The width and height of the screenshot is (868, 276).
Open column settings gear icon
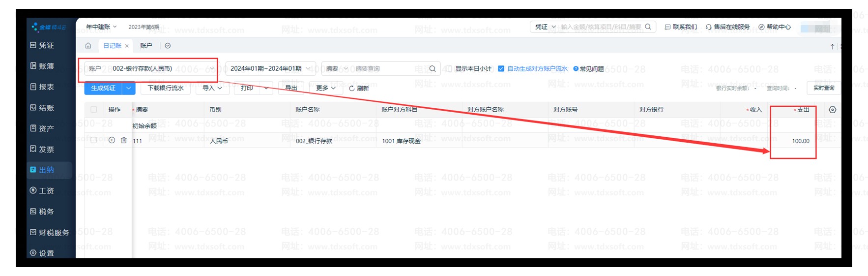click(832, 110)
